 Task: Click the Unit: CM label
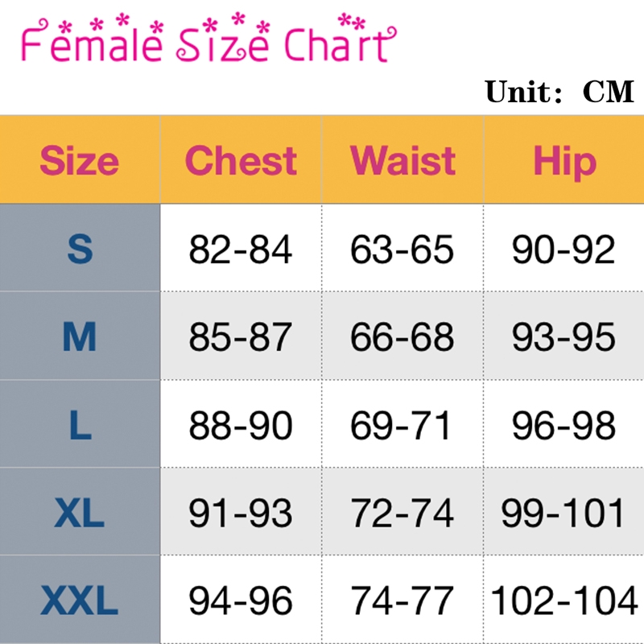[559, 92]
